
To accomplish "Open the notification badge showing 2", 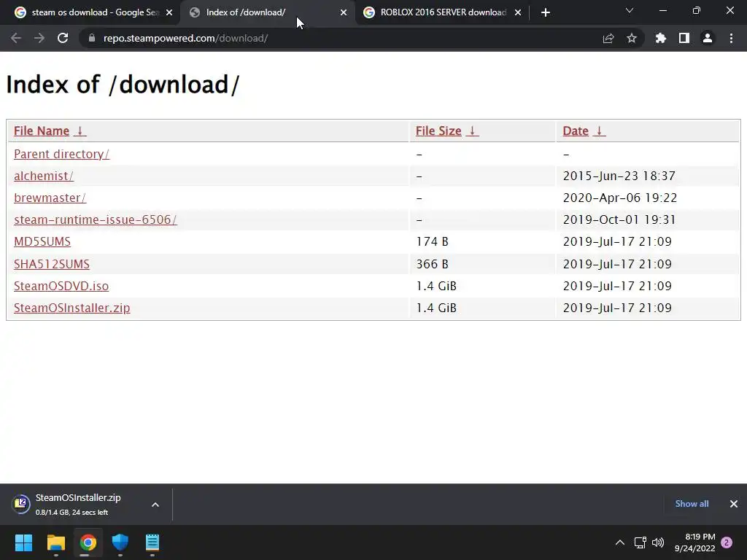I will pyautogui.click(x=727, y=542).
